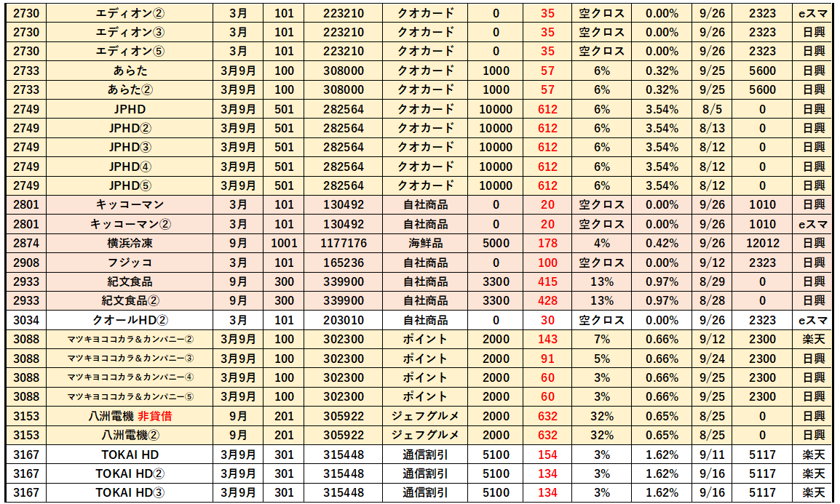Select the 7% percentage cell

point(601,339)
